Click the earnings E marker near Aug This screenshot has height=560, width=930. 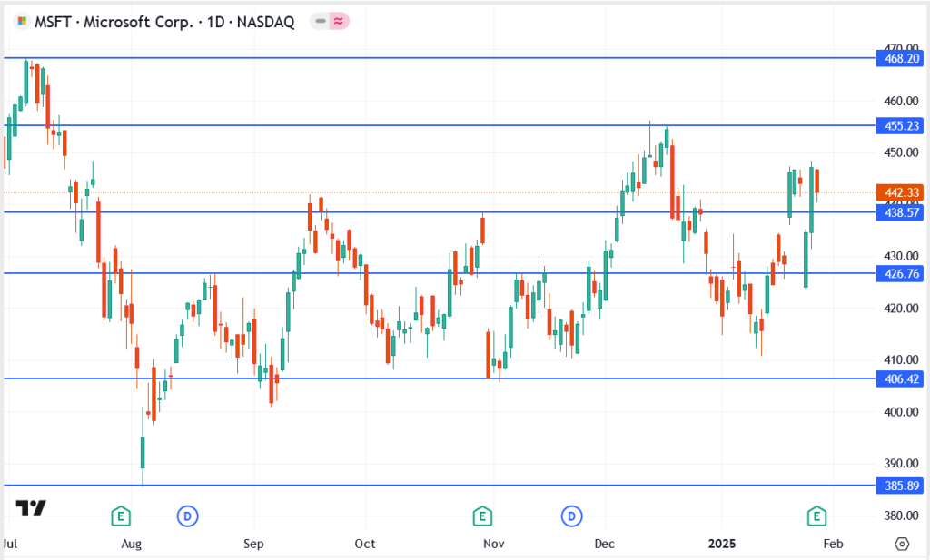tap(120, 516)
